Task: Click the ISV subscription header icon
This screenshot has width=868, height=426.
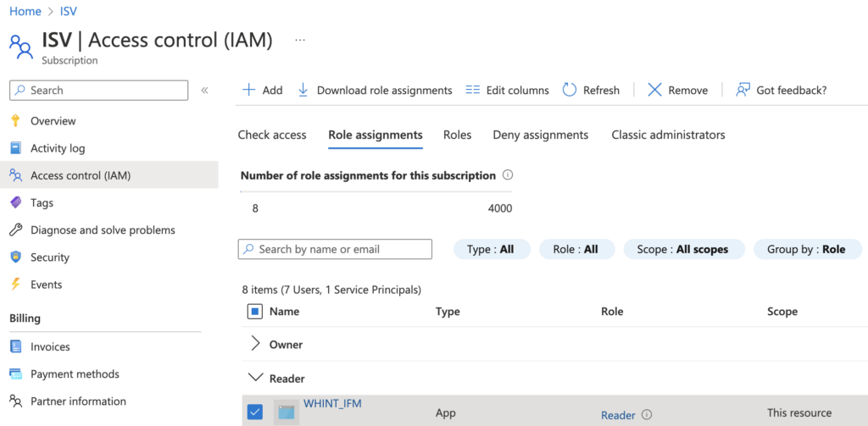Action: coord(21,47)
